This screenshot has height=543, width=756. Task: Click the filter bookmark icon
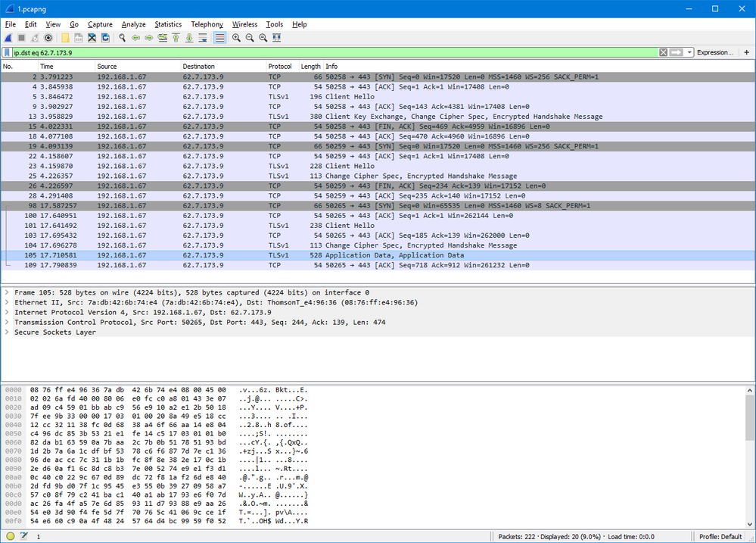tap(8, 52)
